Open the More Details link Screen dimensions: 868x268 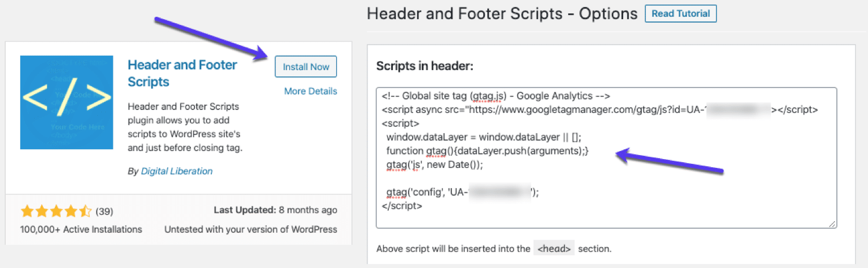pyautogui.click(x=310, y=91)
